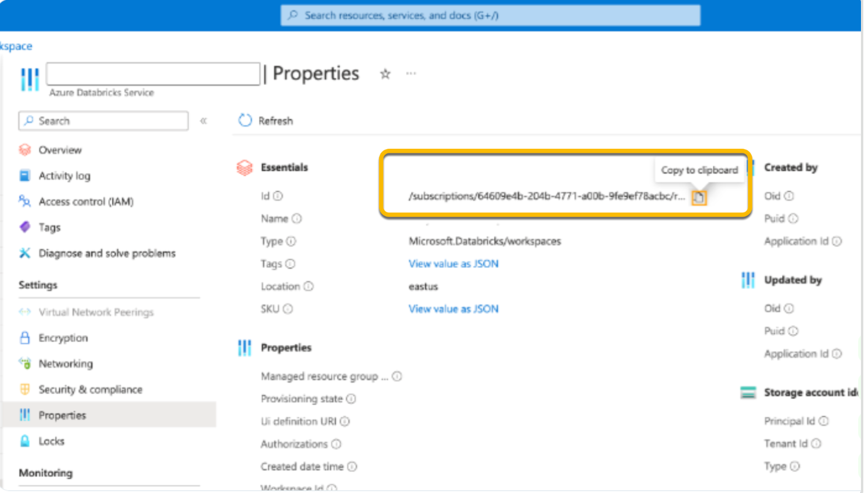Click the Overview icon in the sidebar
The image size is (868, 493).
[25, 150]
